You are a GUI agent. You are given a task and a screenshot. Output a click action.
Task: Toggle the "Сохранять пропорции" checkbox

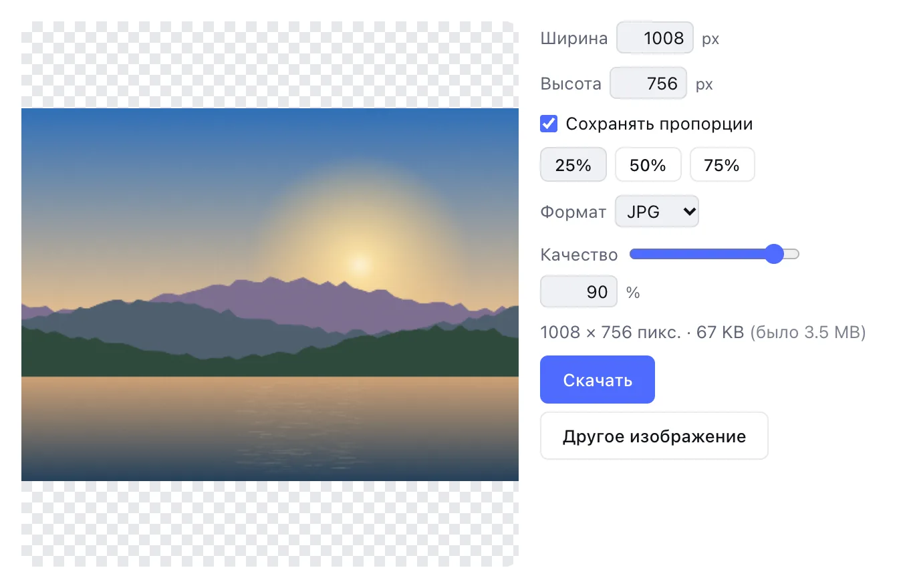coord(549,124)
